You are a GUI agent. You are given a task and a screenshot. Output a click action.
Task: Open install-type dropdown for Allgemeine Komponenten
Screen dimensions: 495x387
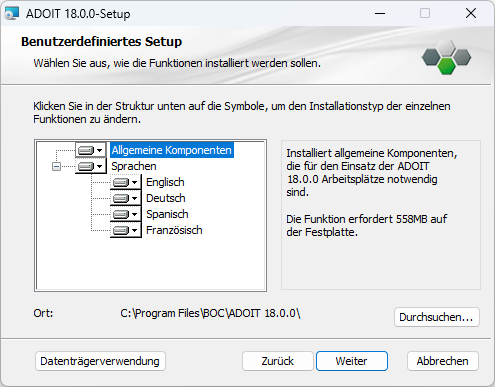coord(91,150)
